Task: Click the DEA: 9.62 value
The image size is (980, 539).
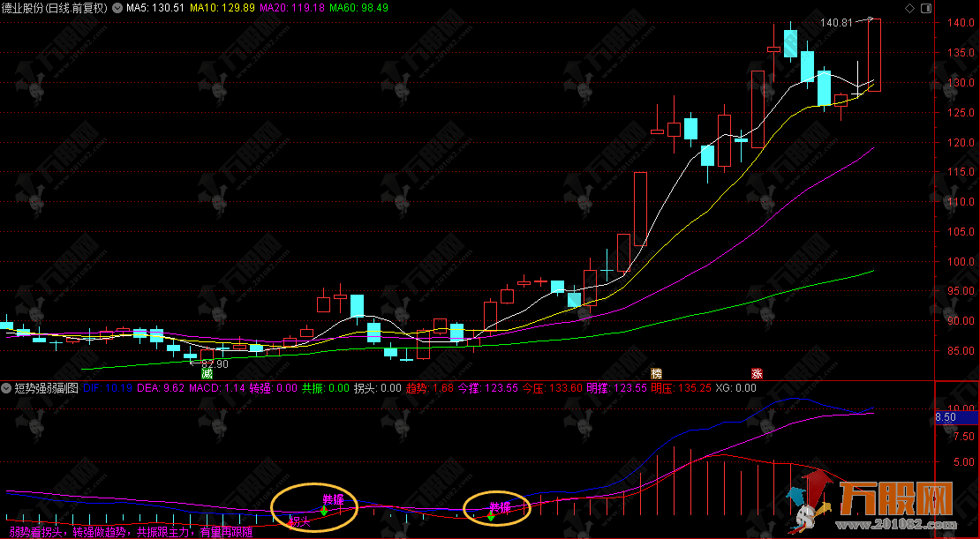Action: (161, 388)
